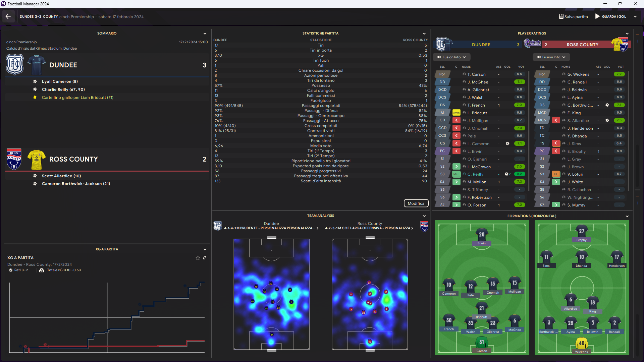
Task: Click the Salva partita save icon
Action: pos(561,16)
